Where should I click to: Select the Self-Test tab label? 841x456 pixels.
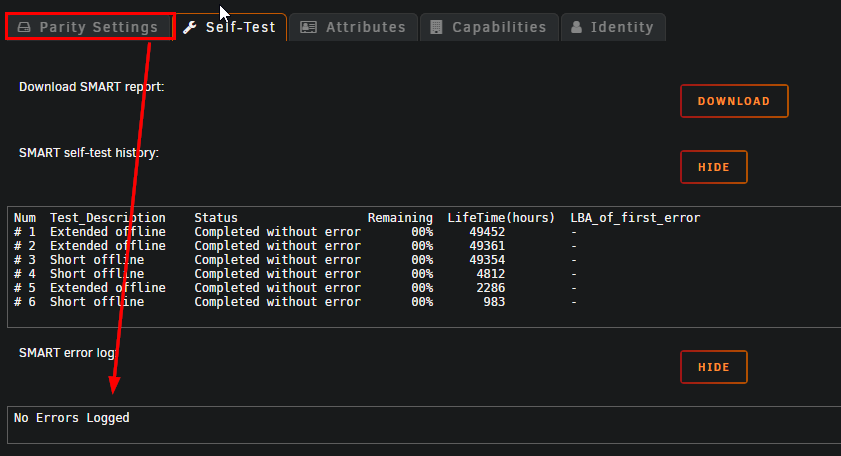240,27
